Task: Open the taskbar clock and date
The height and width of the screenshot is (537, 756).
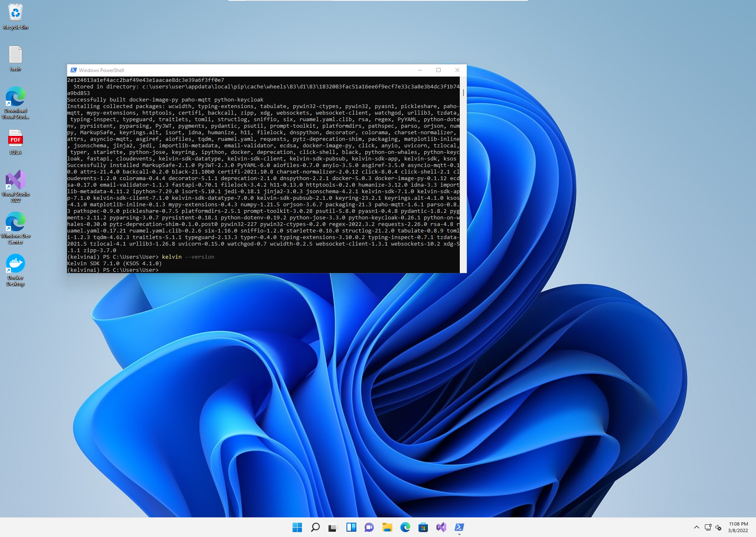Action: (738, 527)
